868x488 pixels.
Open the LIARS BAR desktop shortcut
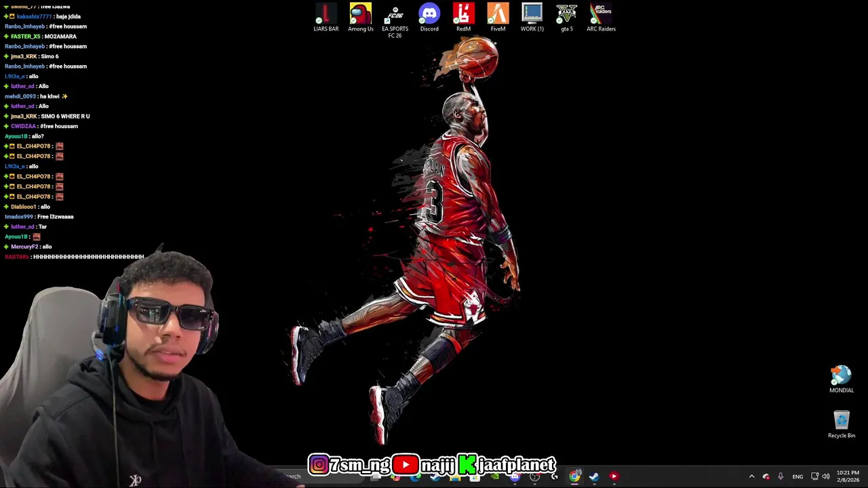325,18
